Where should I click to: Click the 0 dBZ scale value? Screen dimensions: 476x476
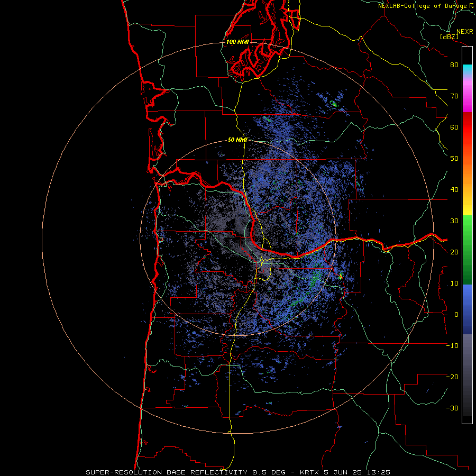456,315
